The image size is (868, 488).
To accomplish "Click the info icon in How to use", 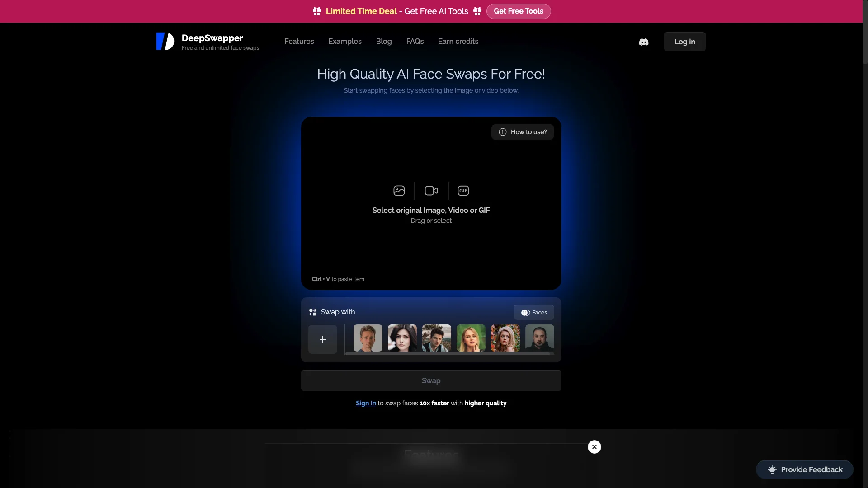I will 503,132.
